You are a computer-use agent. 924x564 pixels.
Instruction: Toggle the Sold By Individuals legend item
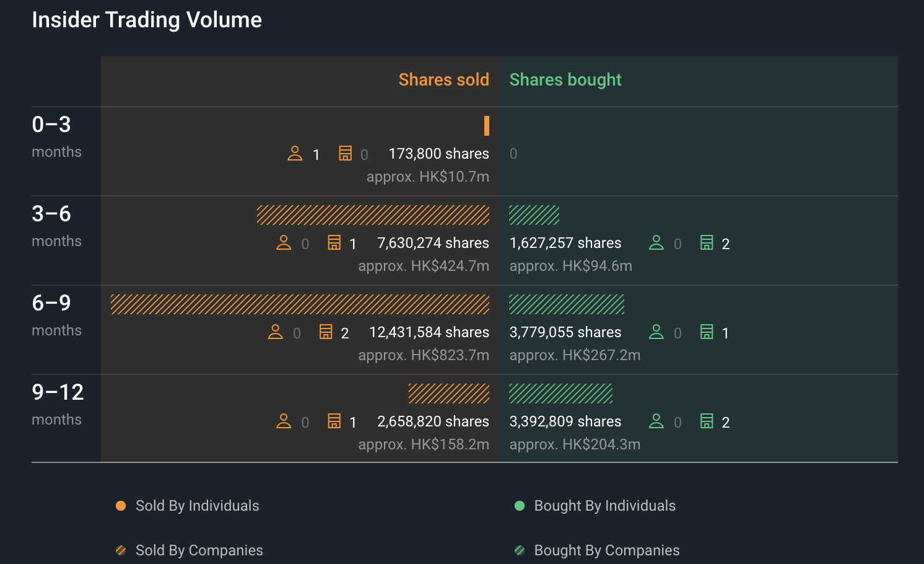click(188, 506)
